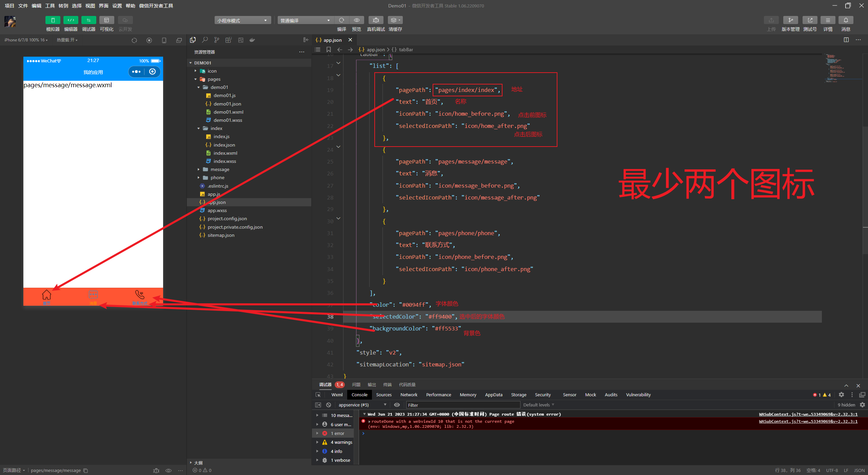Click the real device debugging icon
This screenshot has width=868, height=475.
376,20
